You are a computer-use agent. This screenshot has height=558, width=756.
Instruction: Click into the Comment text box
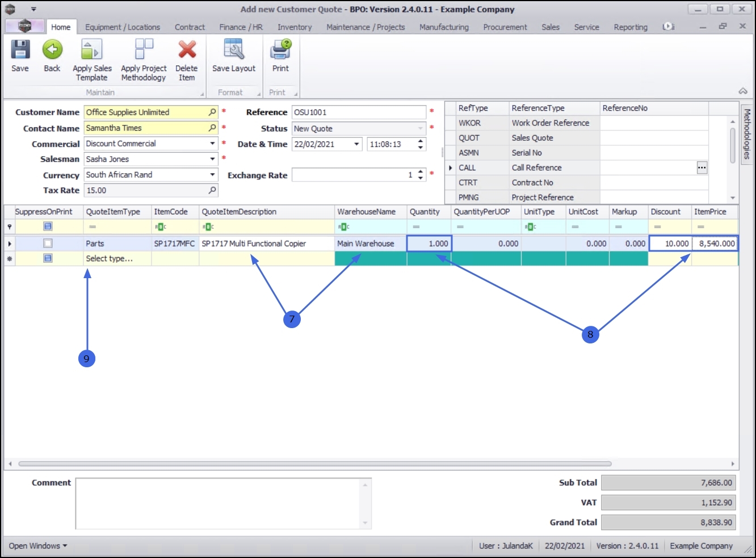tap(224, 504)
